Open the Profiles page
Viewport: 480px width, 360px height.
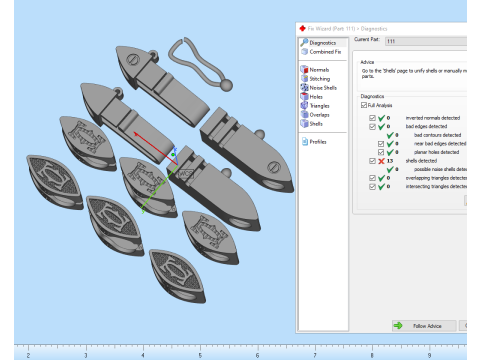pos(314,142)
